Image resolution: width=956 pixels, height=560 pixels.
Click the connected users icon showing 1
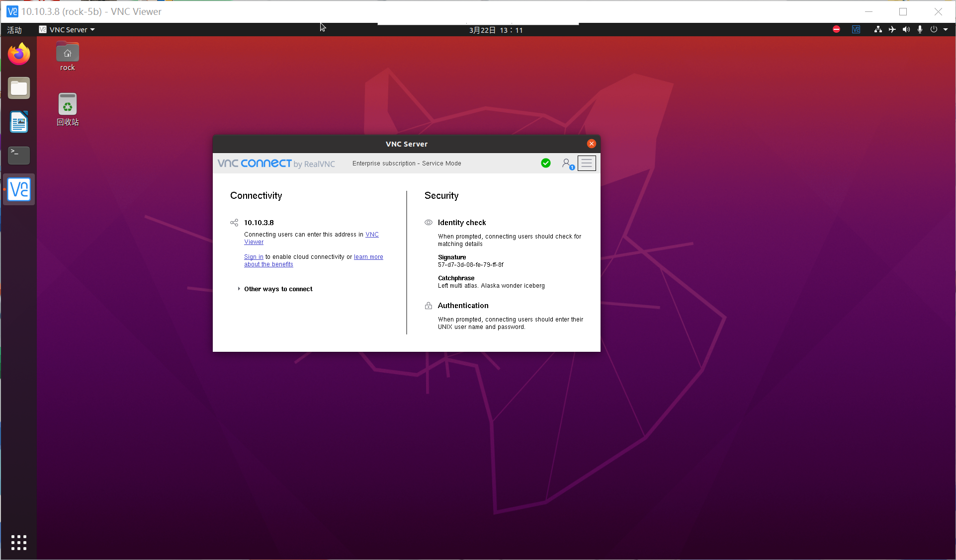pyautogui.click(x=568, y=163)
